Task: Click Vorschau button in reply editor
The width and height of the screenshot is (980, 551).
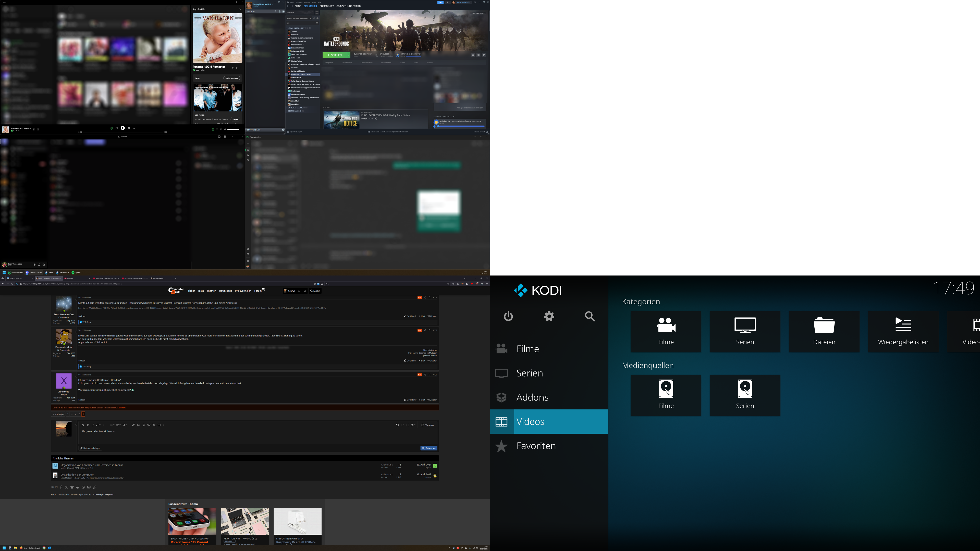Action: 428,425
